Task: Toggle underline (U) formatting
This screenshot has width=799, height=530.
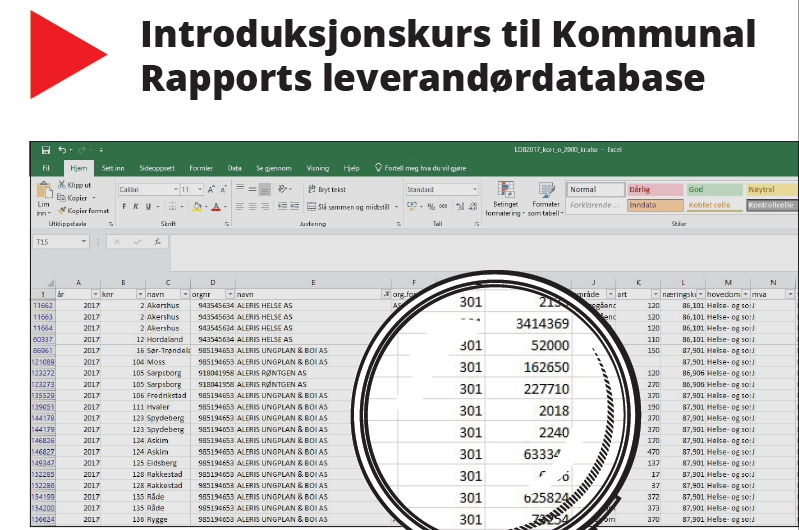Action: (x=148, y=206)
